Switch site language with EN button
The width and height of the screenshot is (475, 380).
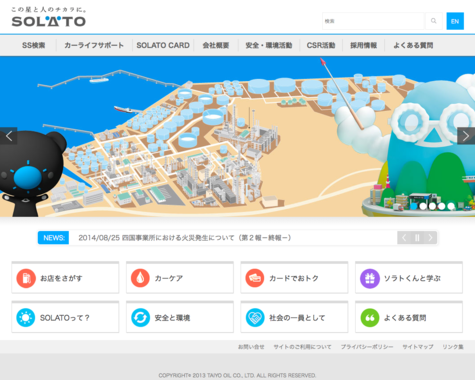pyautogui.click(x=455, y=21)
